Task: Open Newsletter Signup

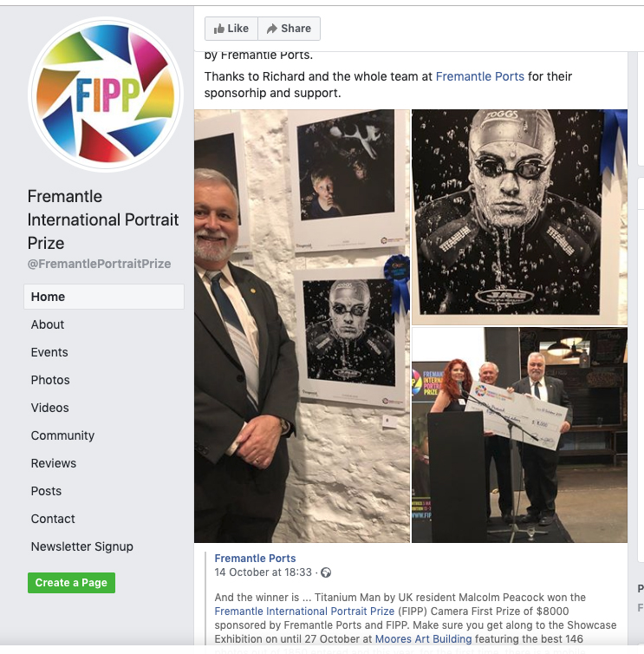Action: pyautogui.click(x=82, y=546)
